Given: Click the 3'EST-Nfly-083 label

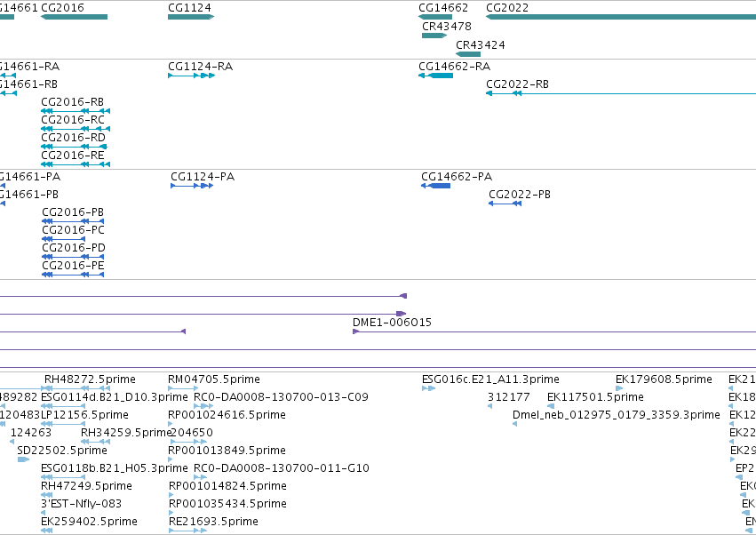Looking at the screenshot, I should pos(82,504).
